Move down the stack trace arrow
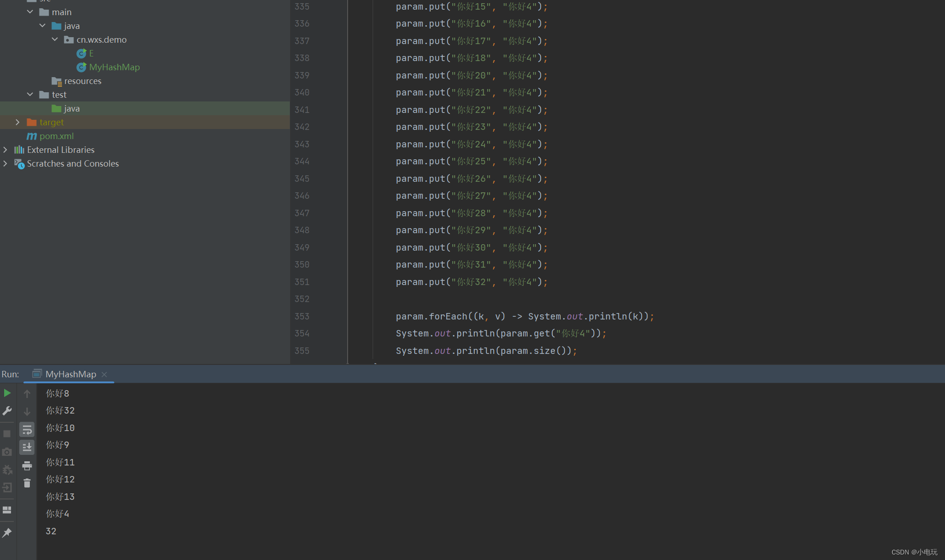Viewport: 945px width, 560px height. click(27, 412)
